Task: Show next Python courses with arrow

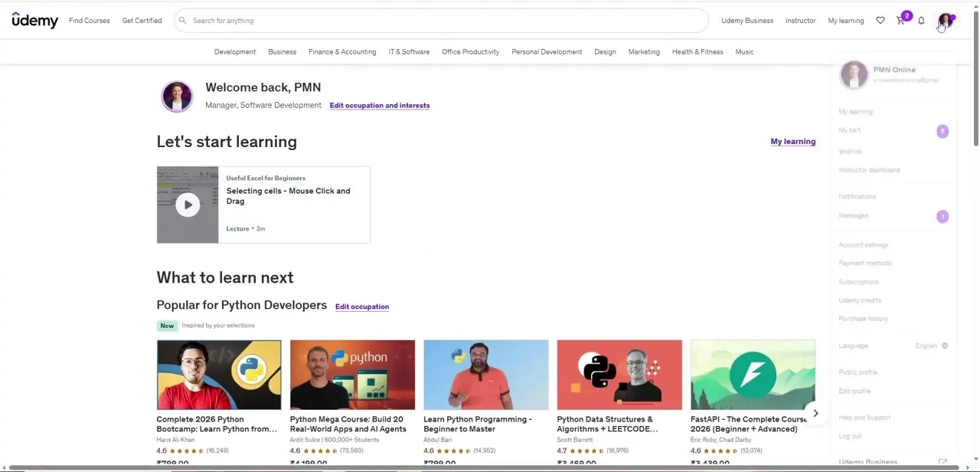Action: tap(815, 414)
